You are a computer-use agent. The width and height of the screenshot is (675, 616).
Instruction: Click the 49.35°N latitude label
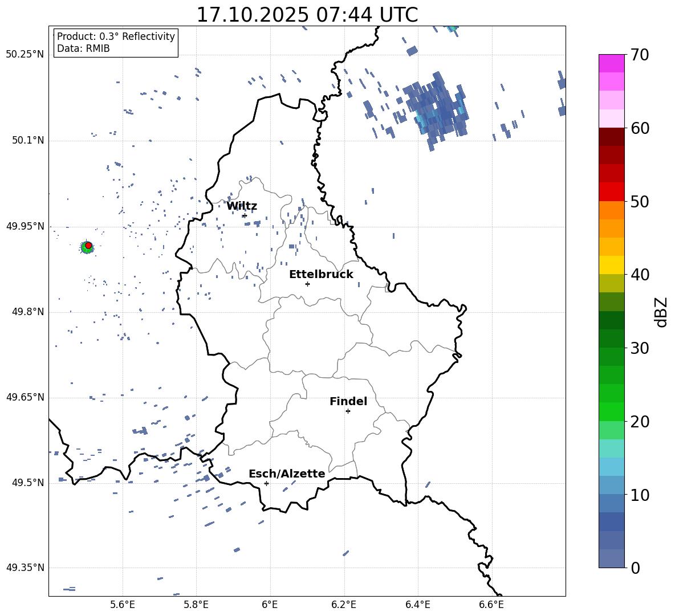(x=25, y=568)
